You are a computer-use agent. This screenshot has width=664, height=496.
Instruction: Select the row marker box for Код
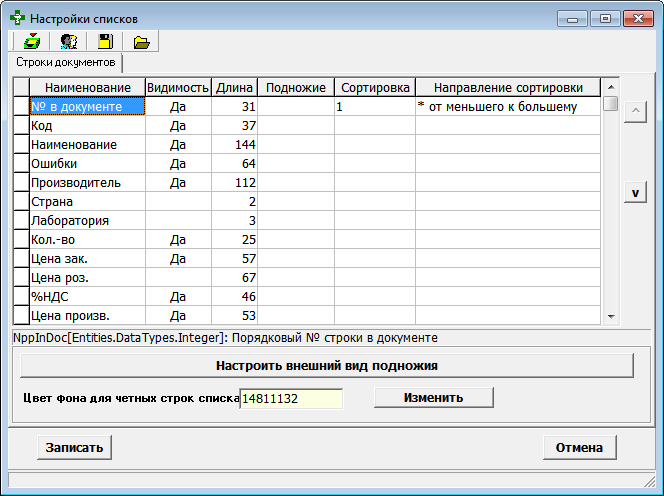coord(20,126)
